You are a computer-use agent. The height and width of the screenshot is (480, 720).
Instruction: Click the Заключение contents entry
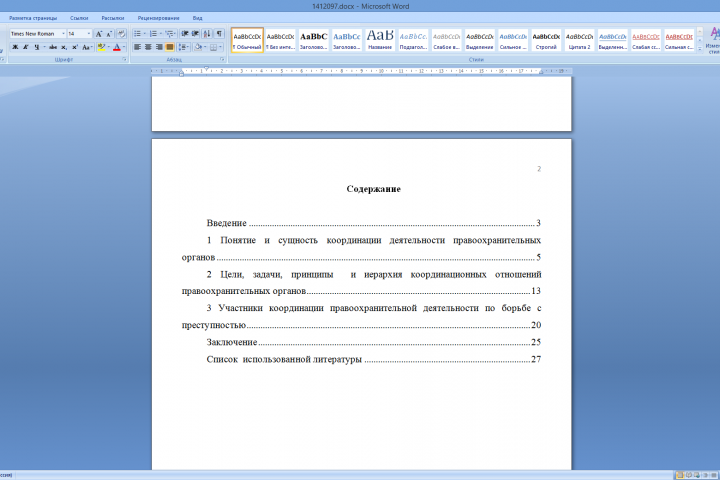click(373, 342)
